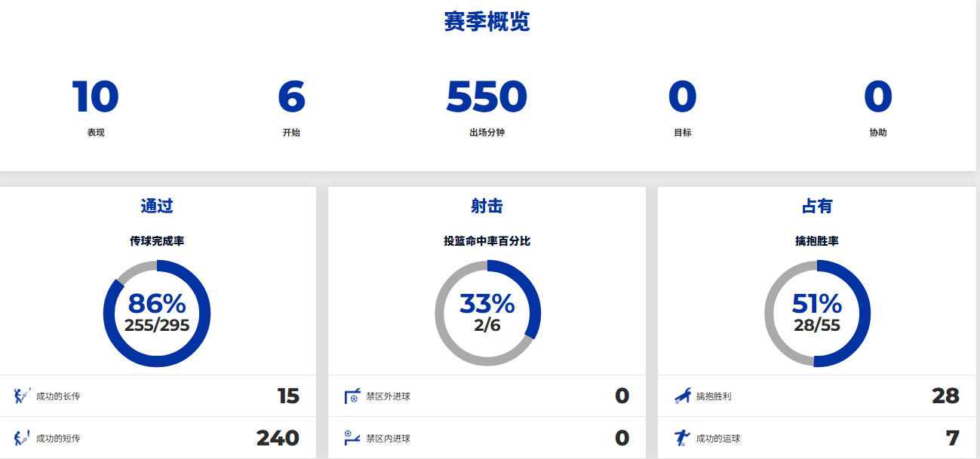
Task: Select the 51% tackle success donut chart
Action: point(817,314)
